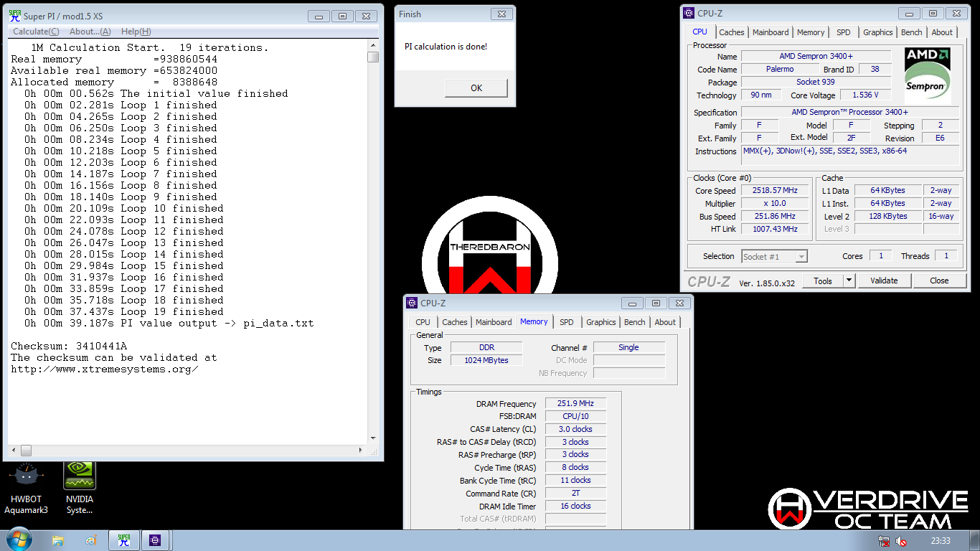Switch to CPU-Z taskbar button
This screenshot has height=551, width=980.
(x=156, y=540)
